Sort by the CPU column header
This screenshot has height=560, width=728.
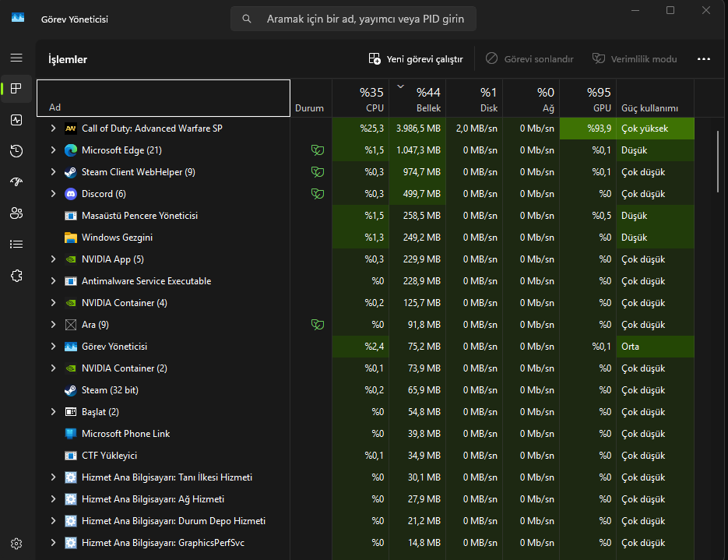point(360,98)
